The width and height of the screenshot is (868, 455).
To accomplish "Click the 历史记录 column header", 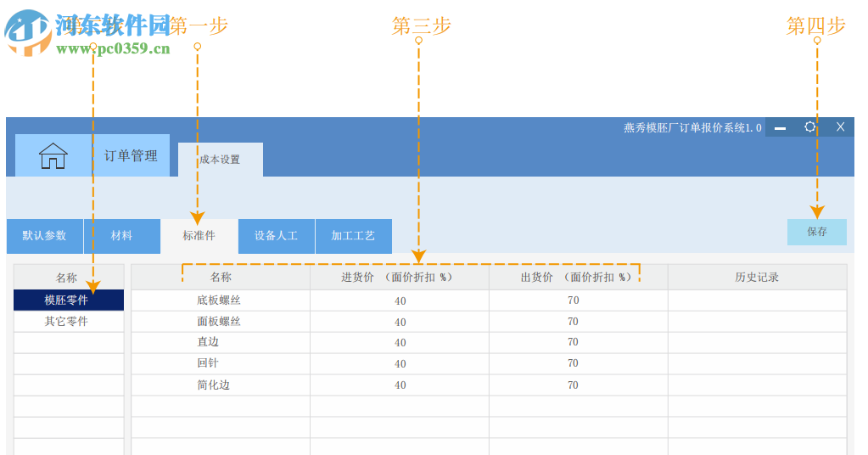I will (x=757, y=278).
